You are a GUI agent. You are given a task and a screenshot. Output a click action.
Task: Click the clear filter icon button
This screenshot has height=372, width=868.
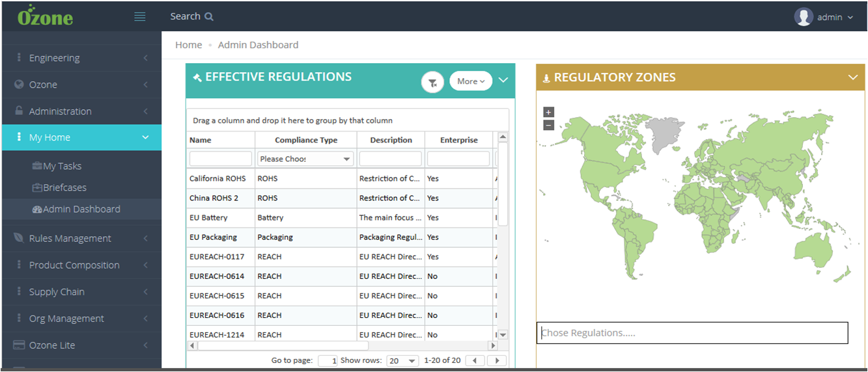(x=432, y=83)
